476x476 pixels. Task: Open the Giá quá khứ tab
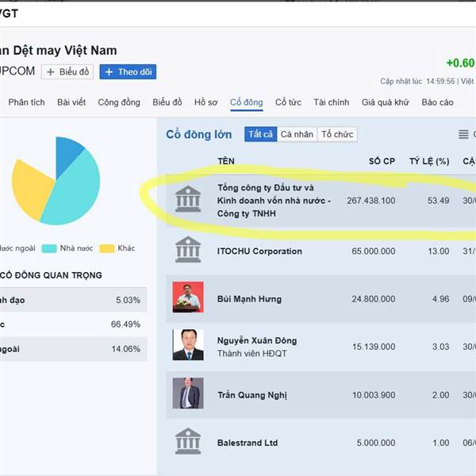click(385, 102)
